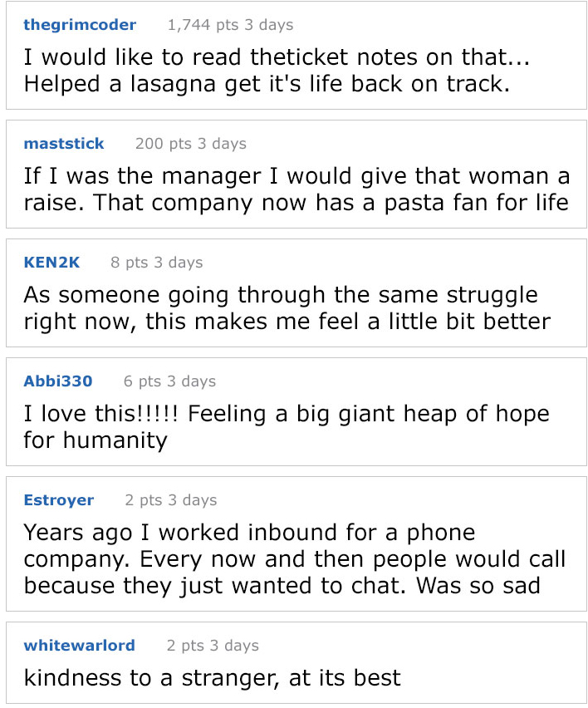Image resolution: width=588 pixels, height=708 pixels.
Task: Click the "kindness to a stranger" comment
Action: click(212, 677)
